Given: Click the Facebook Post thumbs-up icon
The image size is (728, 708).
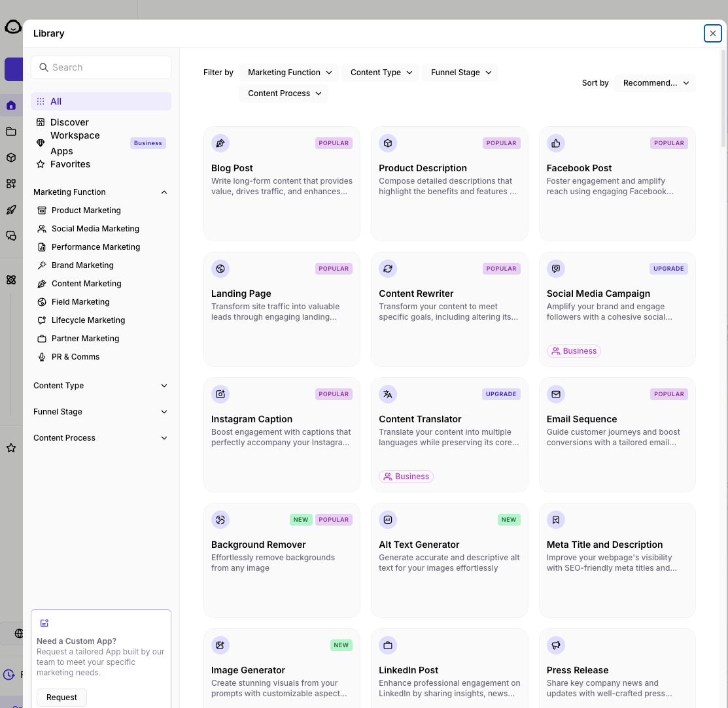Looking at the screenshot, I should pos(556,143).
